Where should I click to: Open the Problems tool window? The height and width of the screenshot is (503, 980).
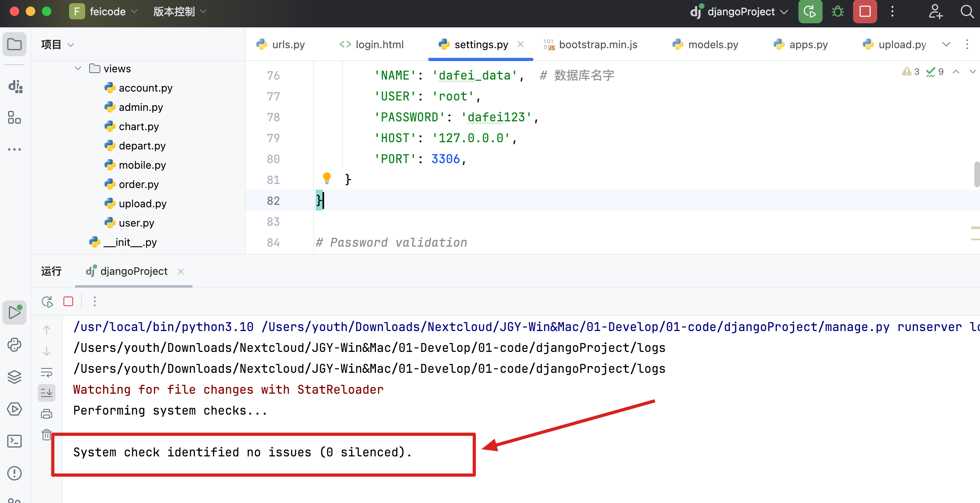(15, 473)
